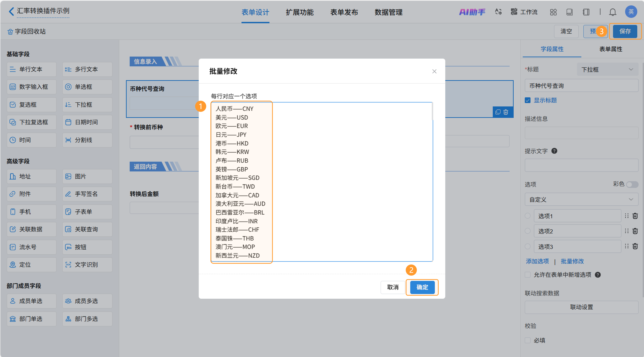Click the back arrow beside the form title

point(11,11)
